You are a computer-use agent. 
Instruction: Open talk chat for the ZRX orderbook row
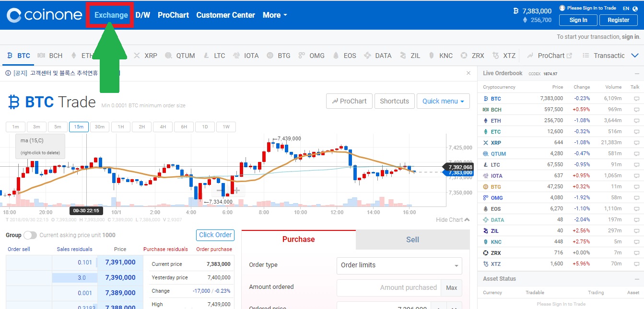636,253
